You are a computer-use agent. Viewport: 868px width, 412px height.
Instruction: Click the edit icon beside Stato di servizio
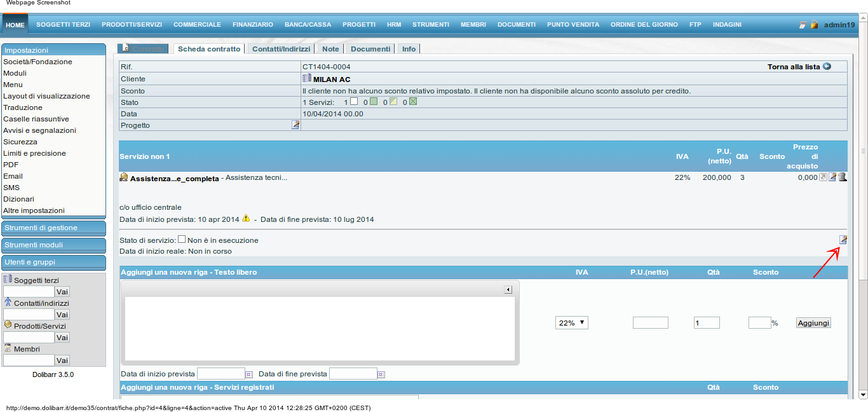pos(843,240)
